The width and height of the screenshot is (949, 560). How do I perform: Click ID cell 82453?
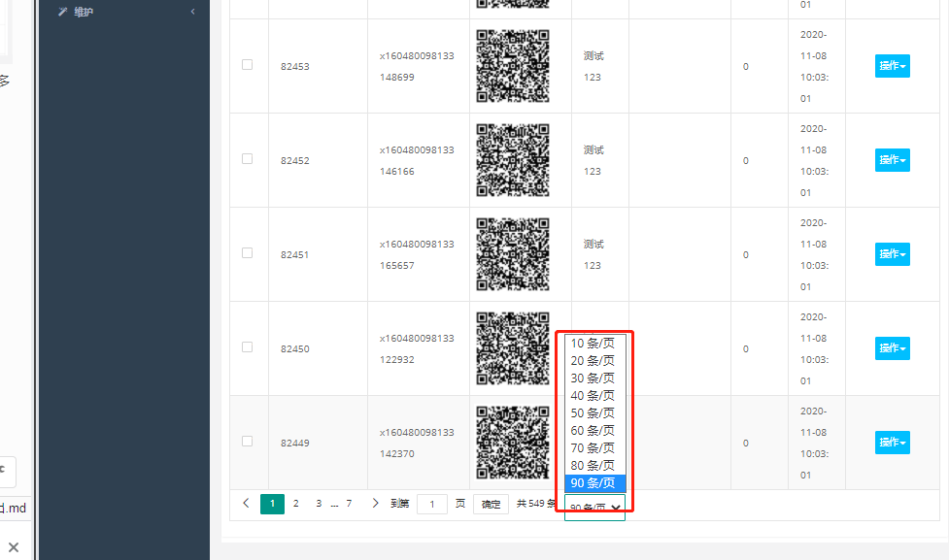click(294, 67)
